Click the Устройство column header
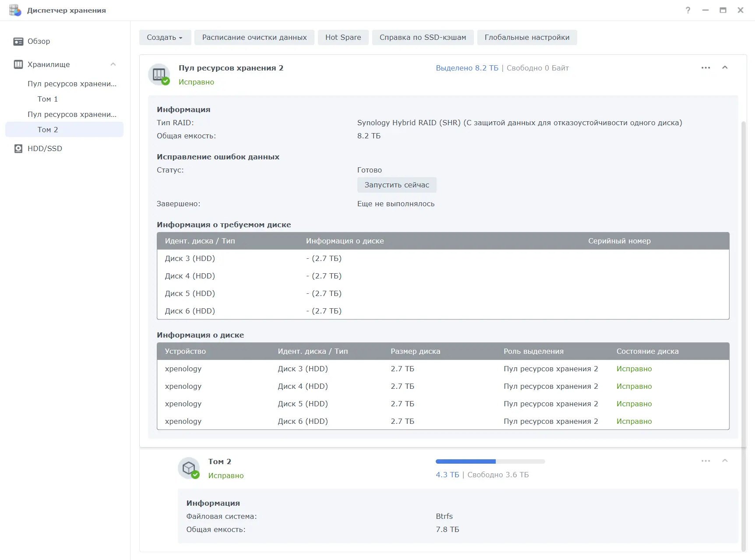 click(185, 351)
